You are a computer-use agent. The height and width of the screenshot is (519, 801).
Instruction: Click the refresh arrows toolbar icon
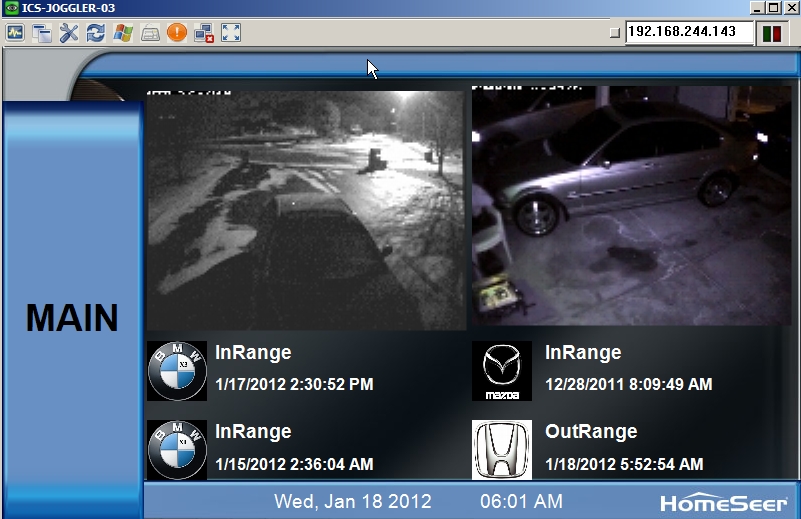click(96, 33)
